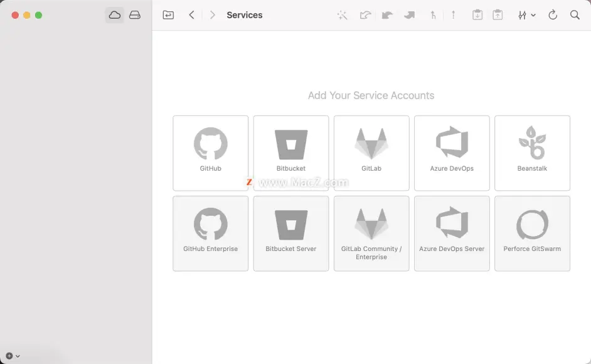The width and height of the screenshot is (591, 364).
Task: Click the "Services" window title
Action: point(244,15)
